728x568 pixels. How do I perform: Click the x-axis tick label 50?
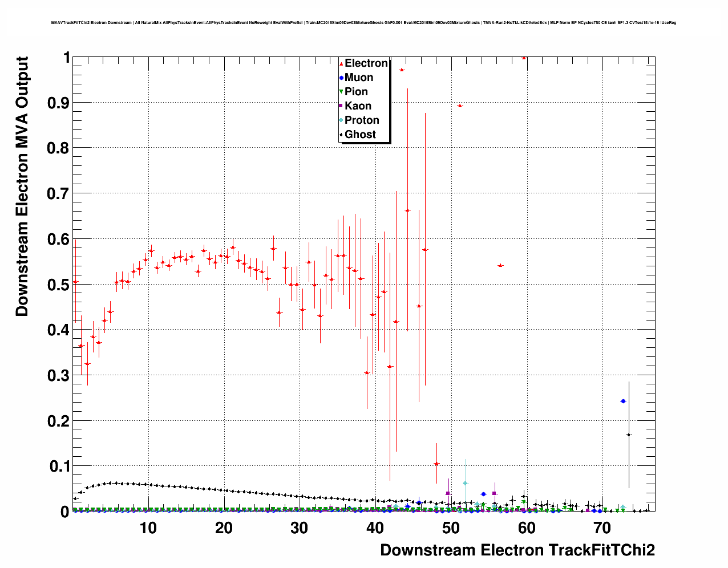click(451, 528)
